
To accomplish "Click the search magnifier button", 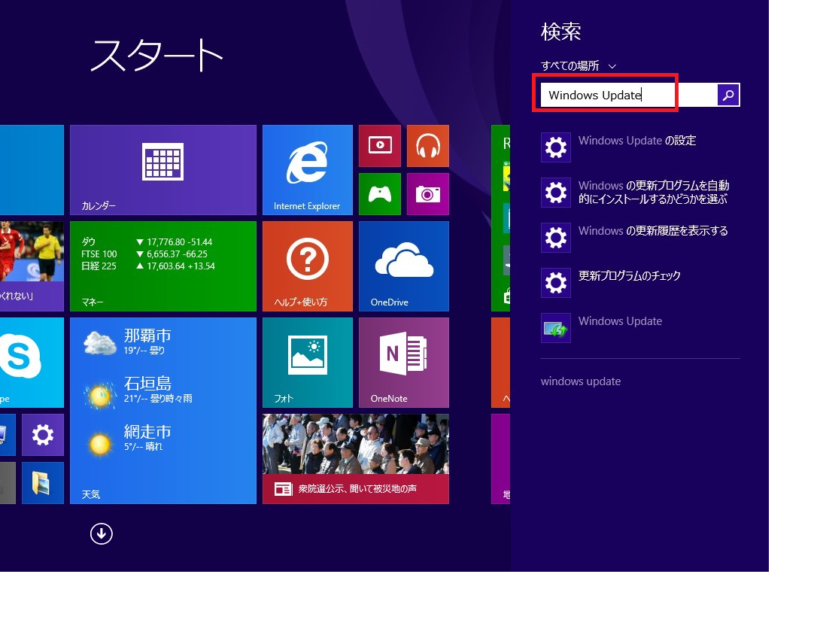I will pos(728,95).
